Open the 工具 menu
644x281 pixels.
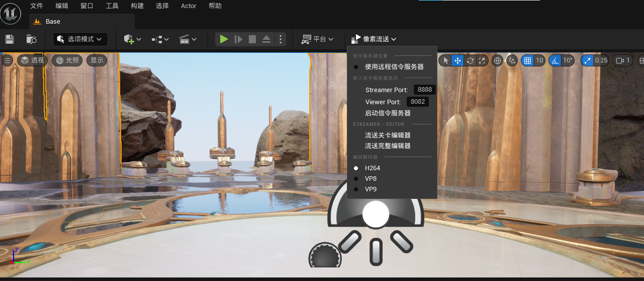[x=112, y=6]
